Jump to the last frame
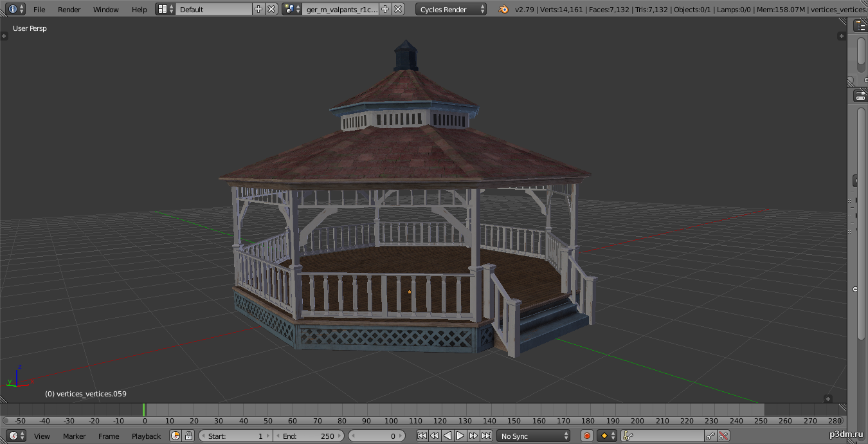The height and width of the screenshot is (444, 868). pyautogui.click(x=487, y=436)
